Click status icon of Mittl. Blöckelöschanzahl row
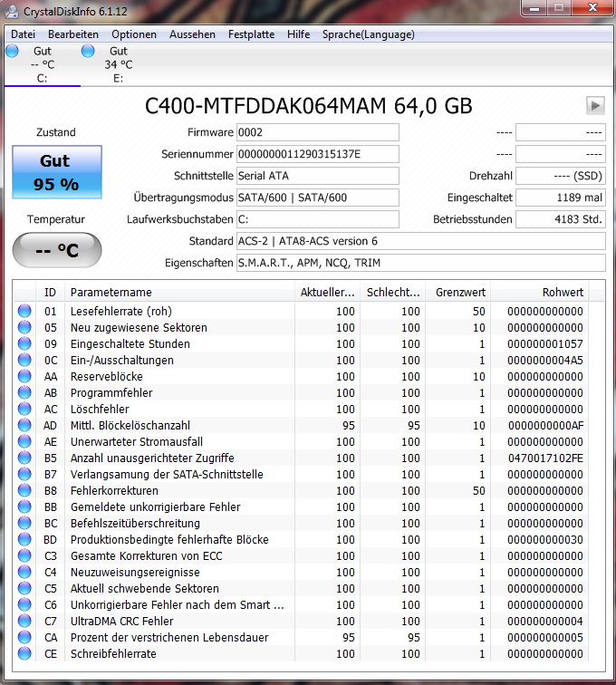The image size is (616, 685). coord(24,425)
